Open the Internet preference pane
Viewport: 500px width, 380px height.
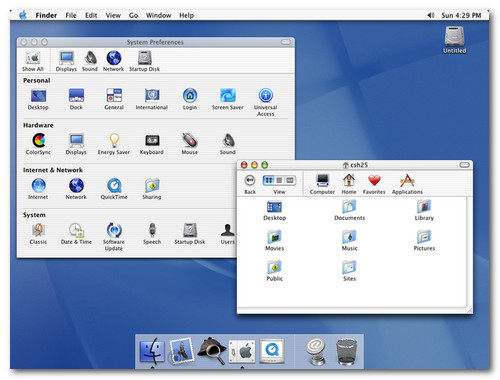coord(38,189)
